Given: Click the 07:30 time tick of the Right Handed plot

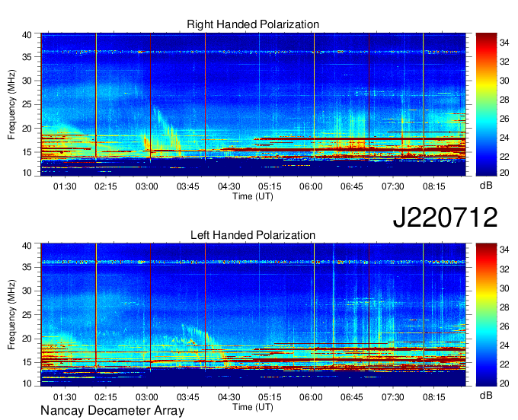Looking at the screenshot, I should (393, 186).
